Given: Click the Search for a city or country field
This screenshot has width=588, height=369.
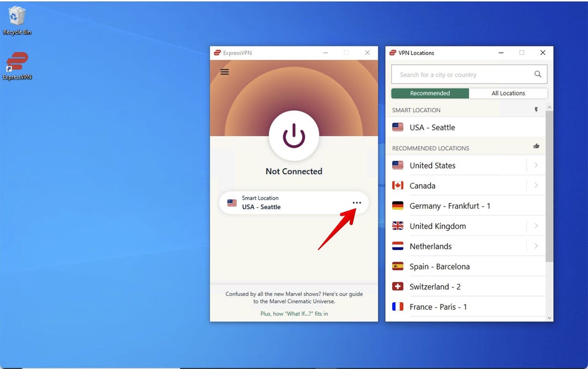Looking at the screenshot, I should click(x=469, y=74).
